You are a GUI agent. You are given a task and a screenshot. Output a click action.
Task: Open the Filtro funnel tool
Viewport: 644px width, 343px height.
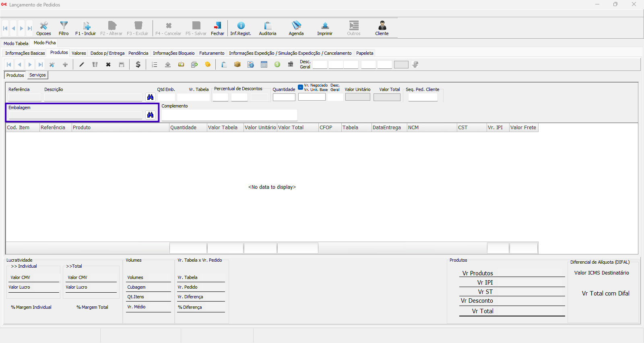(x=64, y=28)
